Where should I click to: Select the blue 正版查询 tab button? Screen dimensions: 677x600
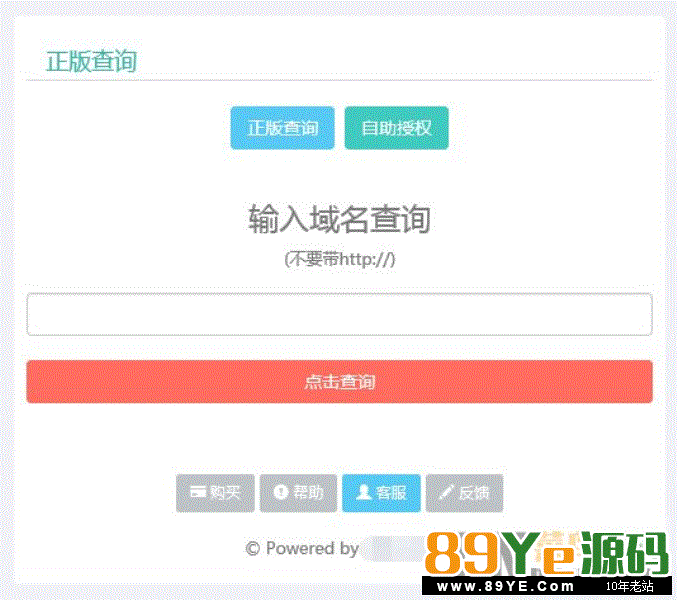coord(282,128)
